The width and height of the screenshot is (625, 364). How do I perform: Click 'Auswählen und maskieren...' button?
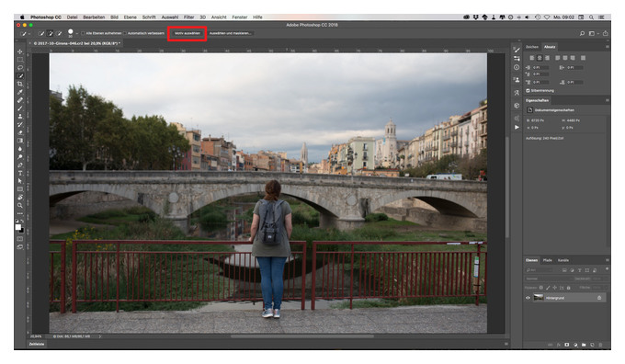pyautogui.click(x=230, y=33)
